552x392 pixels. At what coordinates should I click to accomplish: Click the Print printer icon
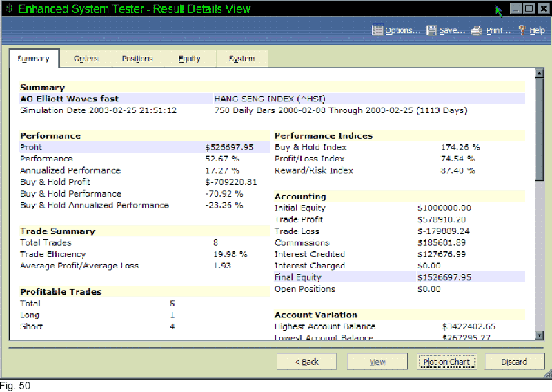(477, 30)
